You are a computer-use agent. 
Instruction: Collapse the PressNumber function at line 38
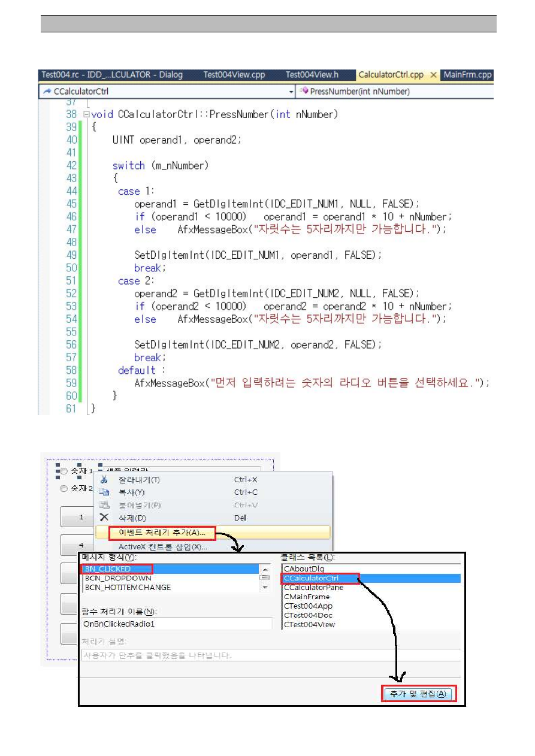click(x=86, y=114)
